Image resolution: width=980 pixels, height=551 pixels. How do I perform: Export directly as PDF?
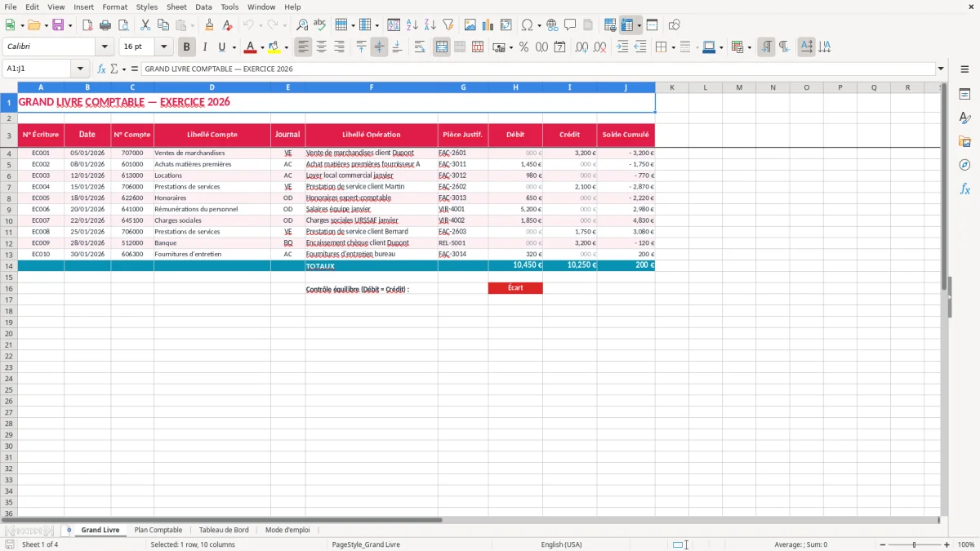[87, 25]
